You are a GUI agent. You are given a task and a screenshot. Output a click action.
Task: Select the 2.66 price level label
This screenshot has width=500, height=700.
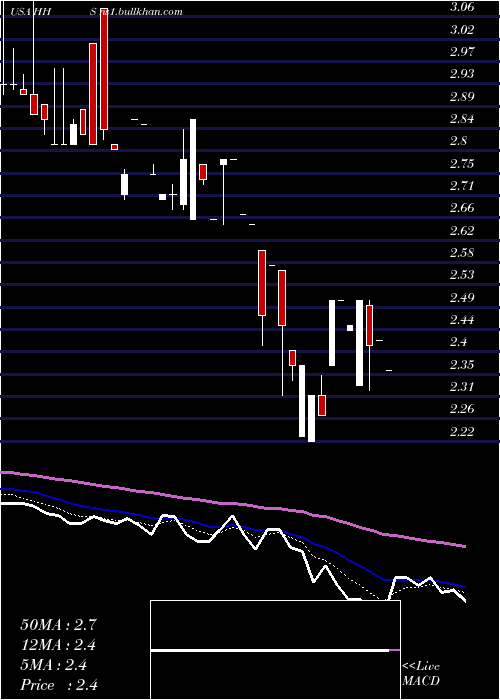[x=462, y=208]
